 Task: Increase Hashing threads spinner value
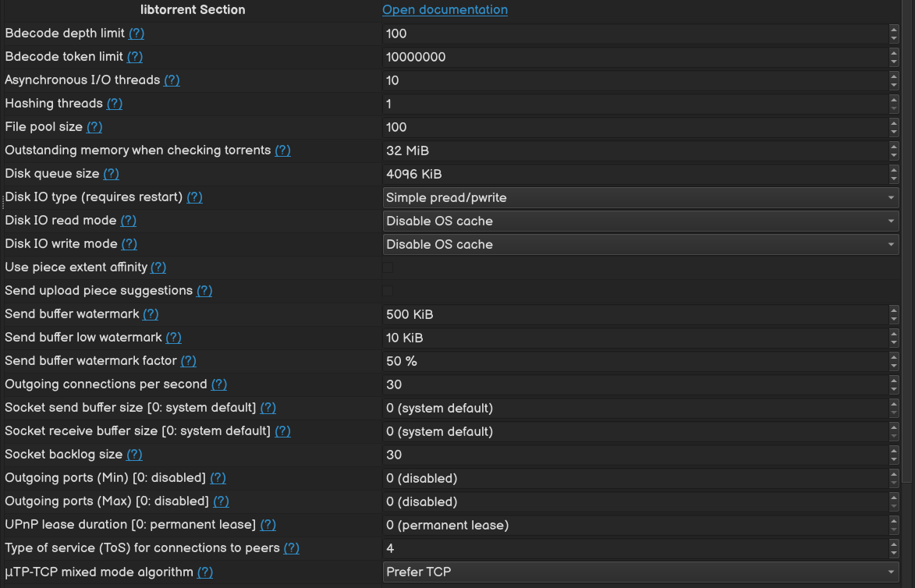coord(893,98)
